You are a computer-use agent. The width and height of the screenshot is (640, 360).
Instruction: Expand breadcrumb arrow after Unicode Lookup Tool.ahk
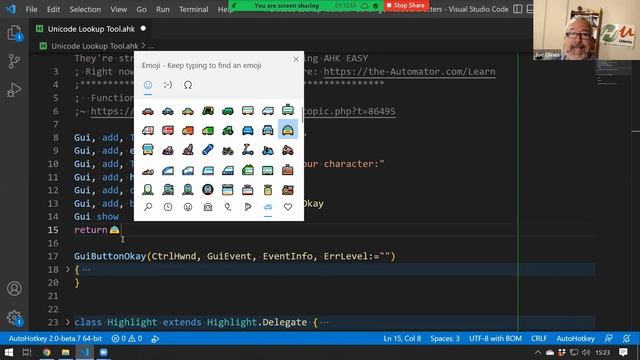coord(143,46)
